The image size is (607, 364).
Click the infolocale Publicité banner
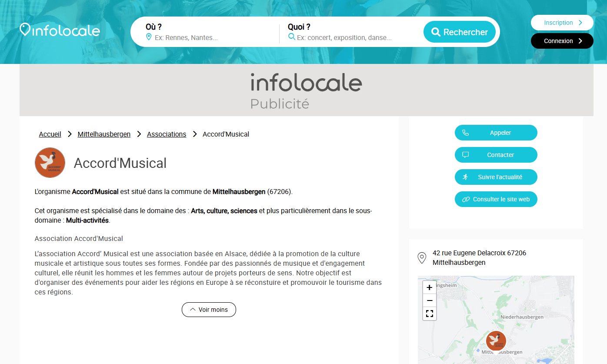[x=307, y=90]
